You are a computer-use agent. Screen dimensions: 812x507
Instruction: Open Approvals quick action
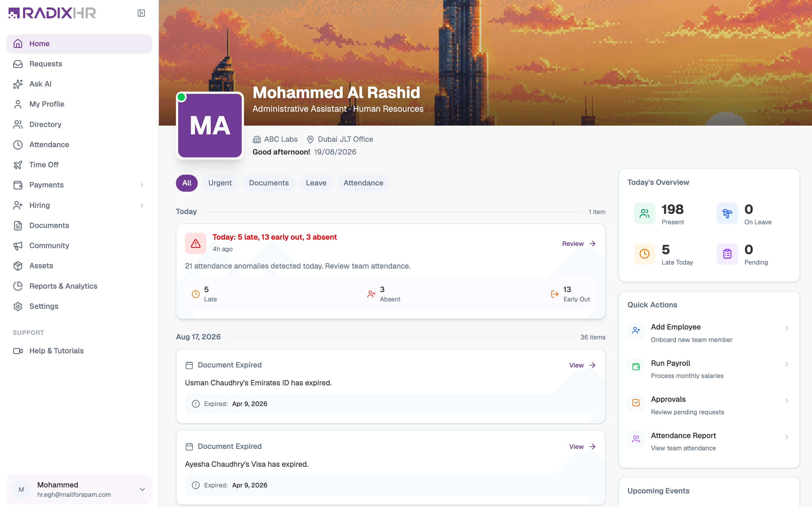[x=709, y=405]
